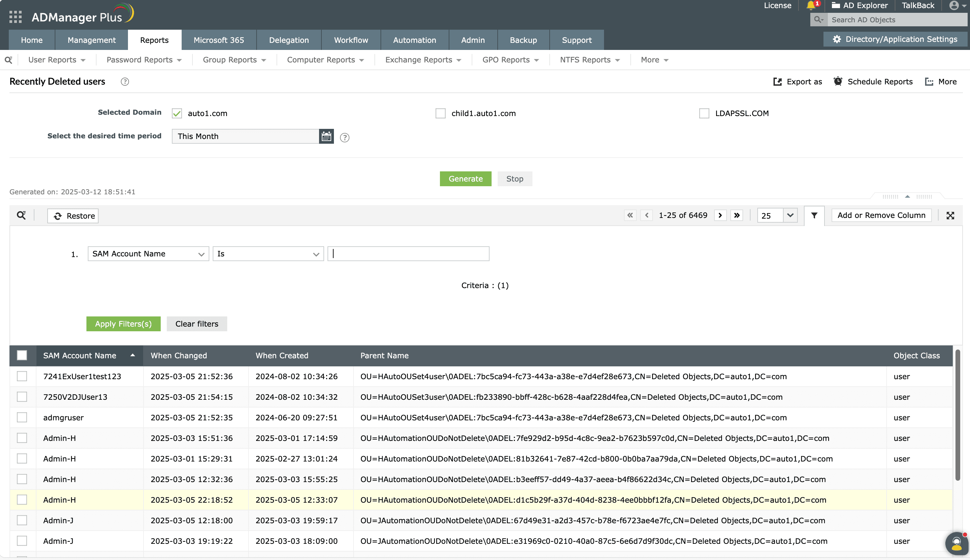Go to last page of results

(737, 215)
